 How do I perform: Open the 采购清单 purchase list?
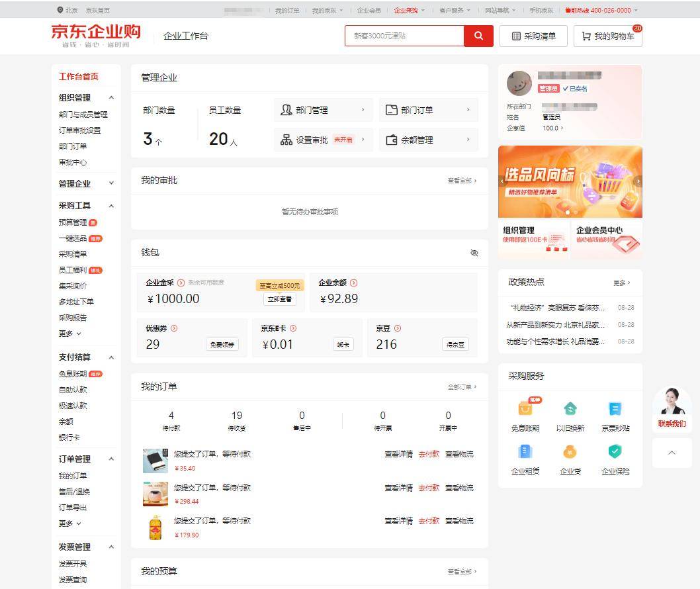[533, 36]
